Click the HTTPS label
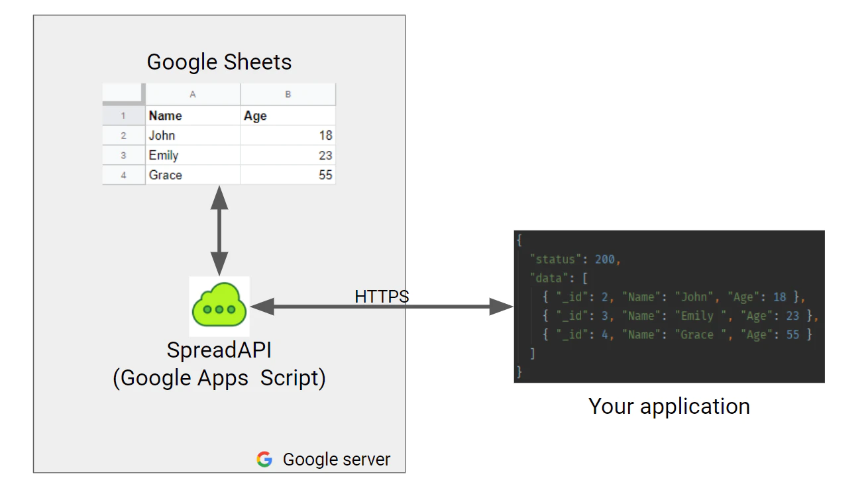Screen dimensions: 868x490 tap(382, 297)
